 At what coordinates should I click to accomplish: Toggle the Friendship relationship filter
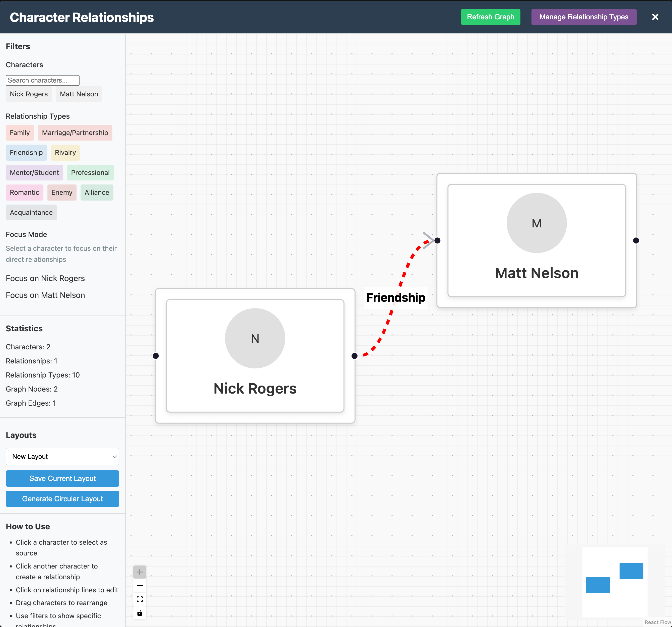[x=26, y=153]
